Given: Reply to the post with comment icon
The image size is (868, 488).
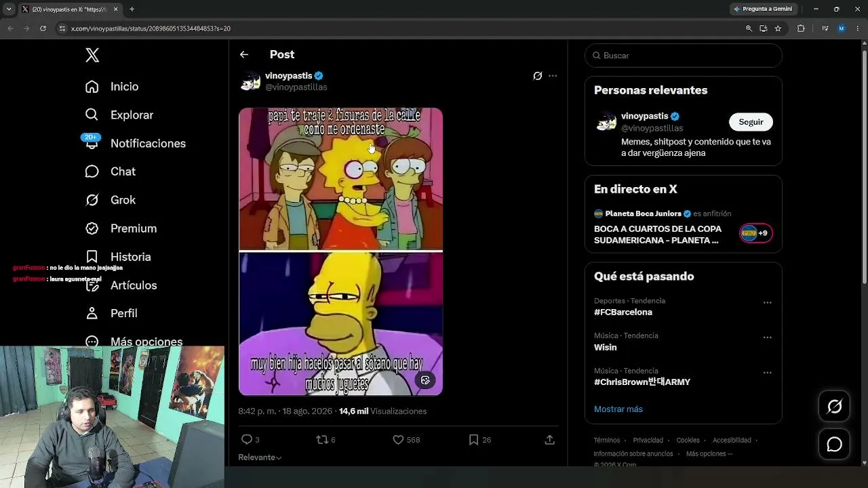Looking at the screenshot, I should (247, 440).
